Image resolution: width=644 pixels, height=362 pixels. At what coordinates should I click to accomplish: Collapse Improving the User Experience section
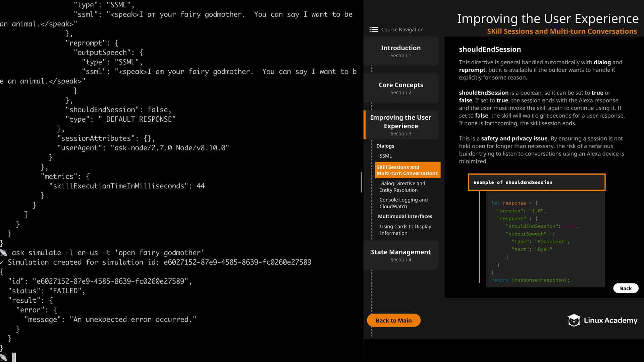(x=400, y=125)
